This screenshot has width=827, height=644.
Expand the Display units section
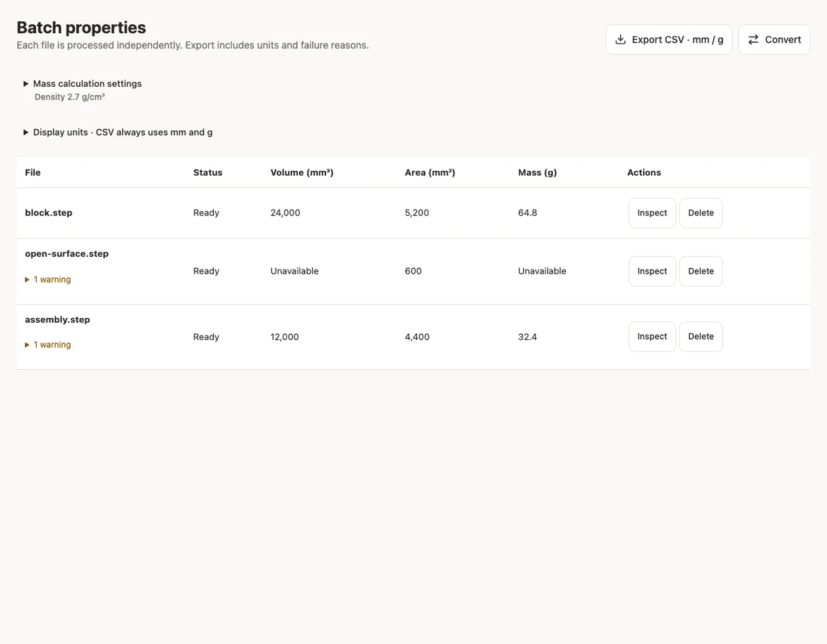pos(118,132)
